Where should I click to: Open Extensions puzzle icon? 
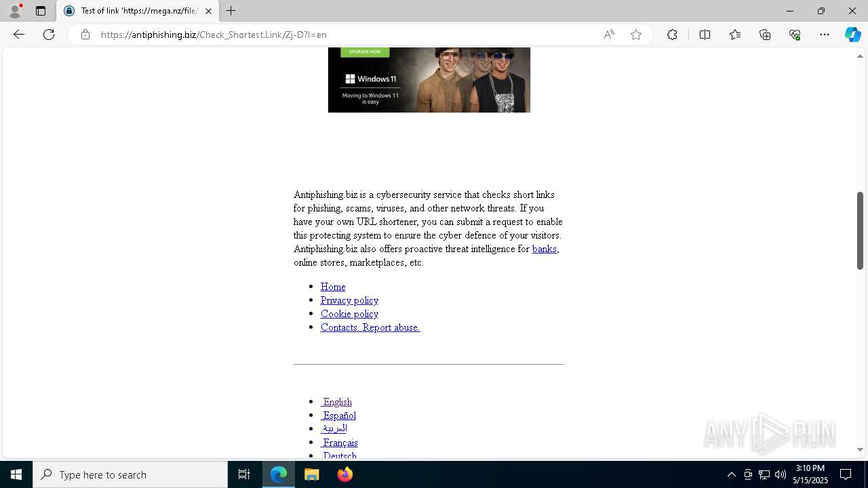(x=672, y=35)
